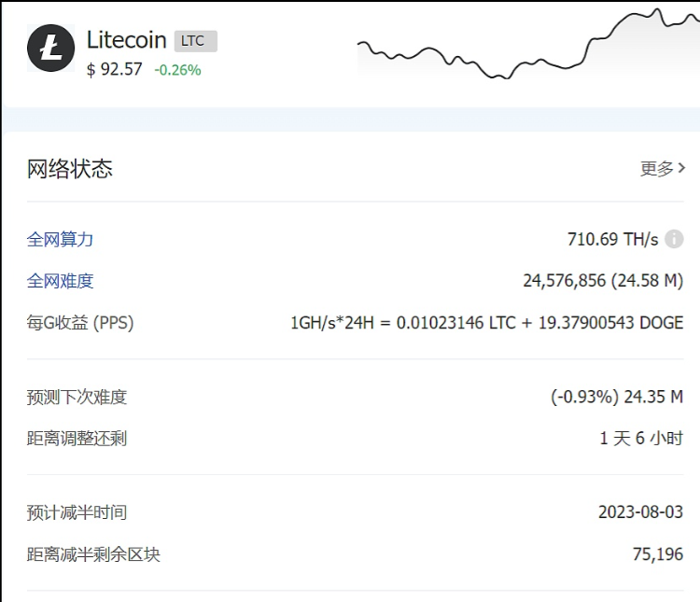Click the LTC ticker badge
The height and width of the screenshot is (602, 700).
196,41
